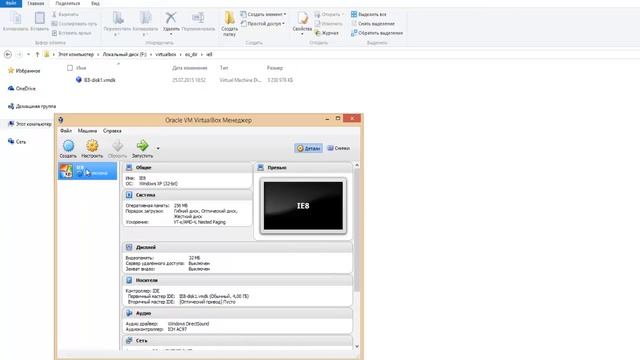Open recent locations dropdown in Explorer navigation

click(28, 54)
